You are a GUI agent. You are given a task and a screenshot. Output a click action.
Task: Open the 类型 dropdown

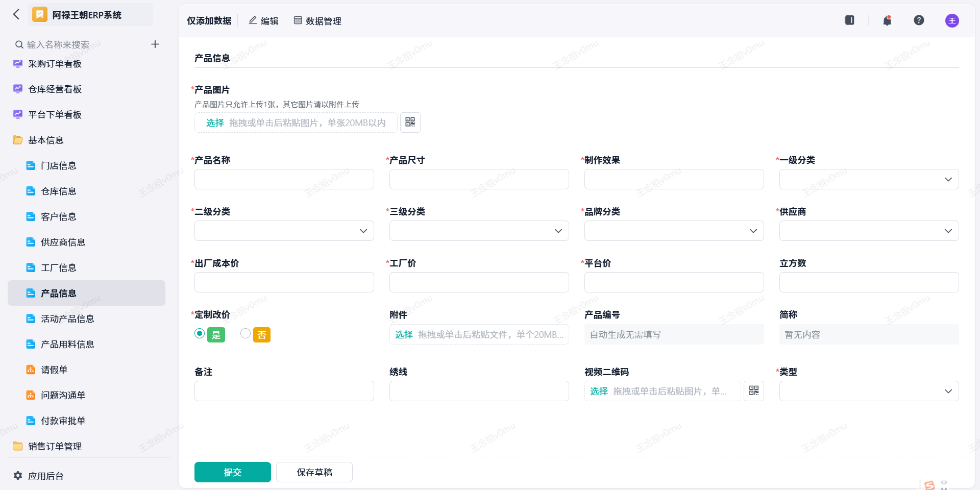click(869, 391)
